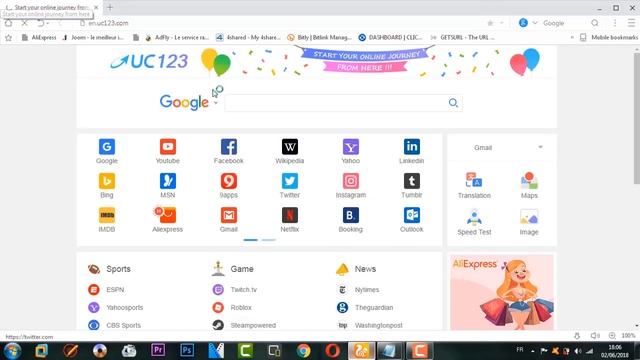Open the vertical dots options menu
Image resolution: width=640 pixels, height=360 pixels.
click(615, 23)
